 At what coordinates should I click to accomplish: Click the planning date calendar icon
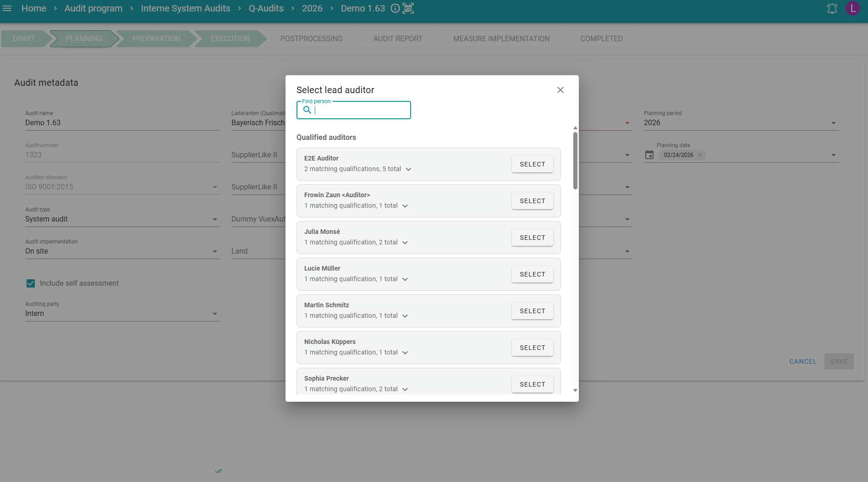coord(649,155)
